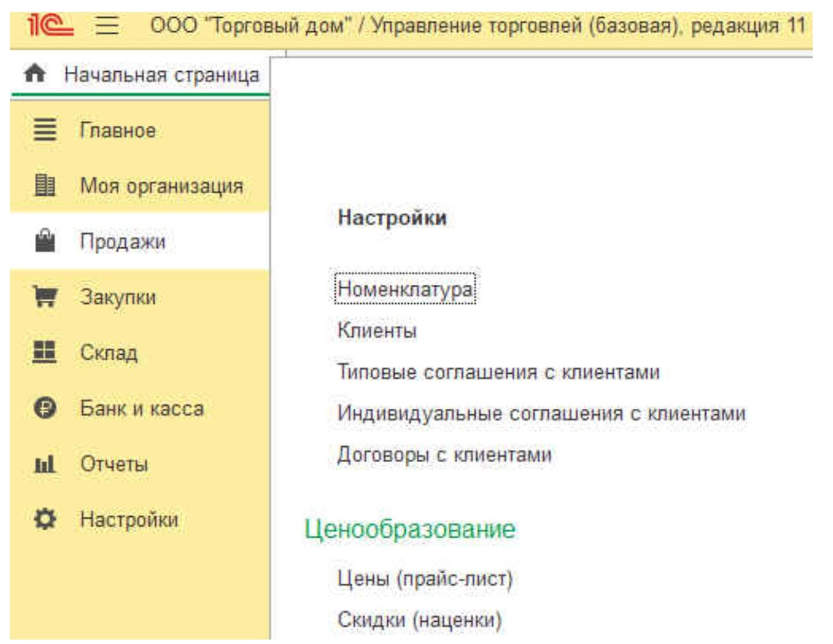The height and width of the screenshot is (644, 833).
Task: Open Цены (прайс-лист) link
Action: tap(425, 579)
